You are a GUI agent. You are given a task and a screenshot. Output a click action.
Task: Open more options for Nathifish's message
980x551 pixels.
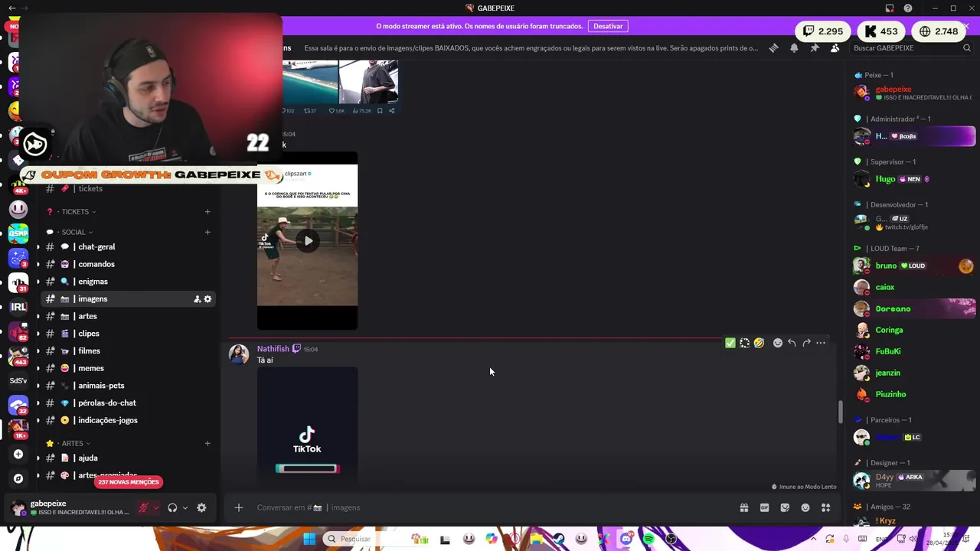click(x=821, y=343)
